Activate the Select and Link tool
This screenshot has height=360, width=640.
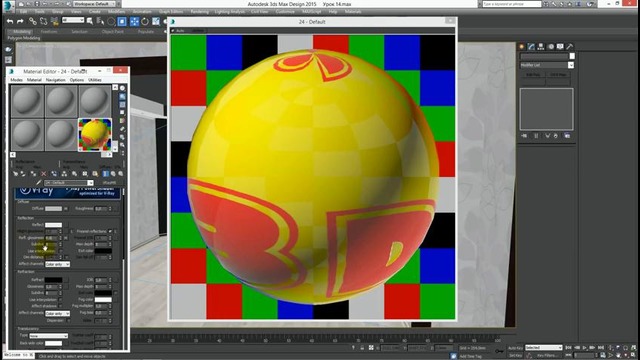[33, 21]
